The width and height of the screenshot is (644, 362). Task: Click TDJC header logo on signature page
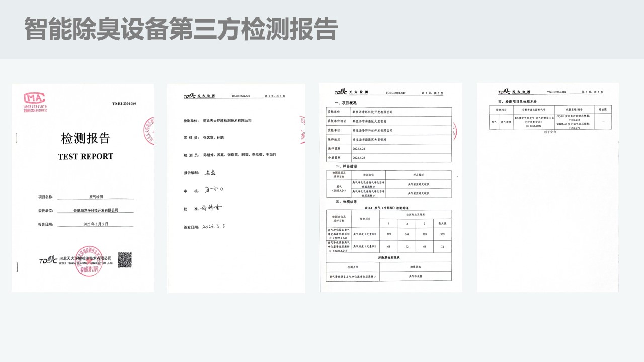tap(191, 96)
